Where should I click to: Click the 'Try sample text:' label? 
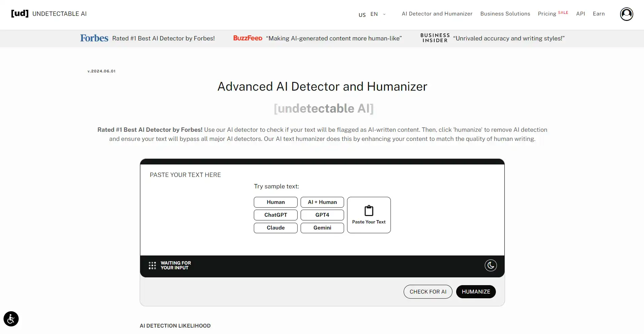click(x=276, y=186)
